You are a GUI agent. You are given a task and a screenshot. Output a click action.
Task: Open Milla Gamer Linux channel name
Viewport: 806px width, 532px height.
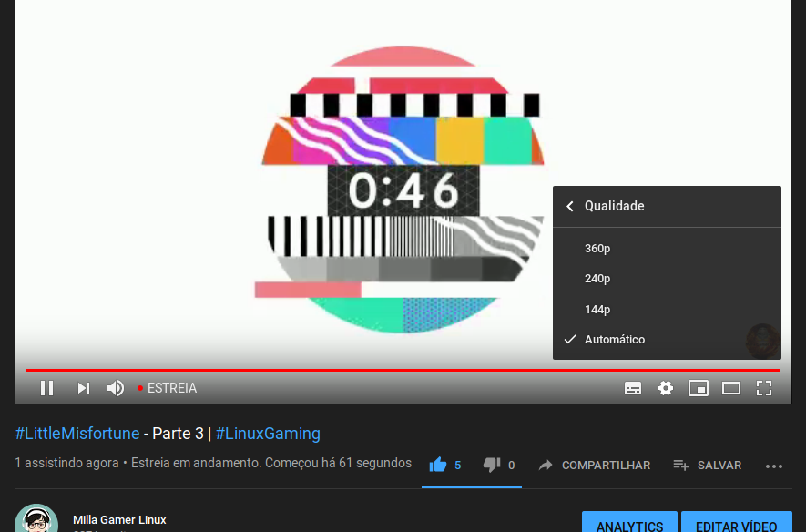(119, 520)
